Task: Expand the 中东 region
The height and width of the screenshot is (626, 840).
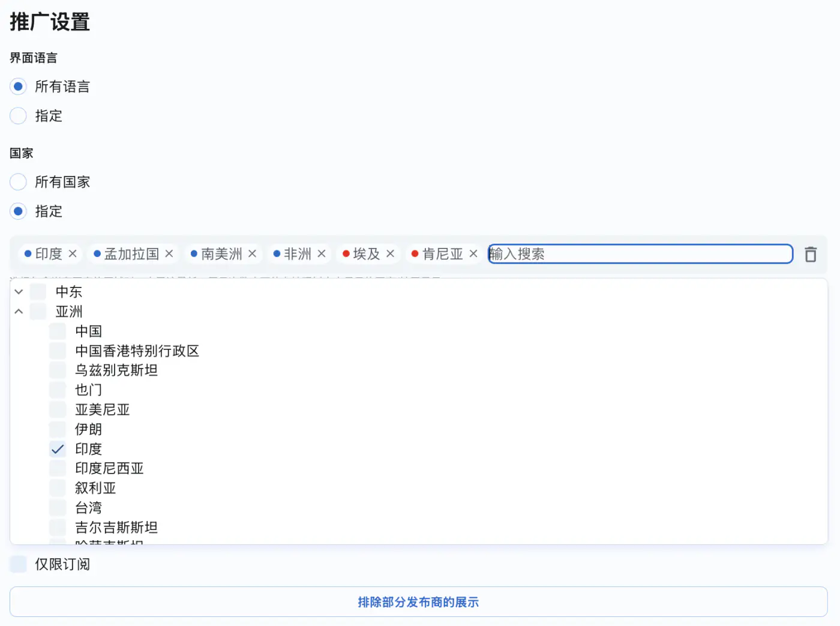Action: [19, 292]
